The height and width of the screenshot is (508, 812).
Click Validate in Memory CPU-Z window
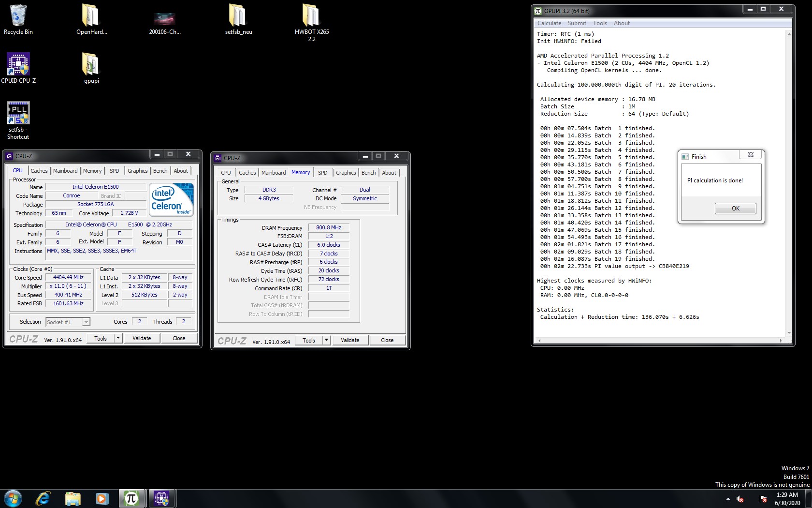pyautogui.click(x=350, y=340)
